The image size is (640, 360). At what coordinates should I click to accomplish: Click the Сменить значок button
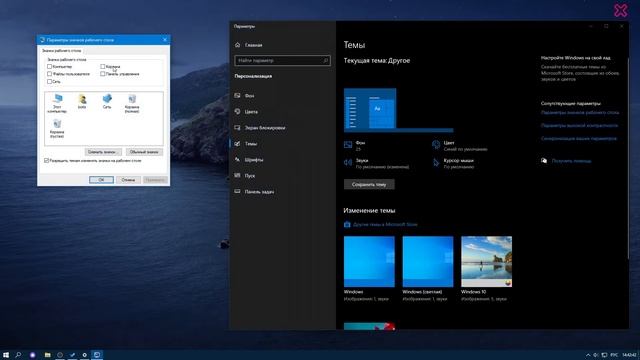point(103,152)
